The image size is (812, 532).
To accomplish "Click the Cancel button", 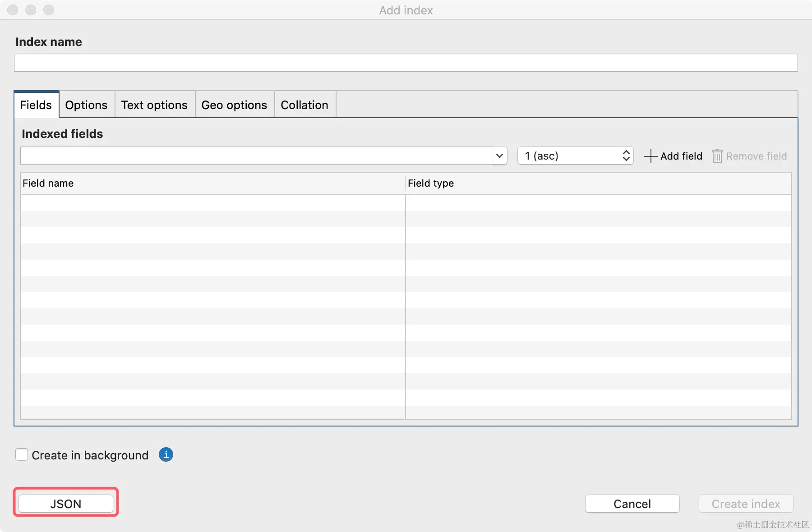I will click(632, 504).
